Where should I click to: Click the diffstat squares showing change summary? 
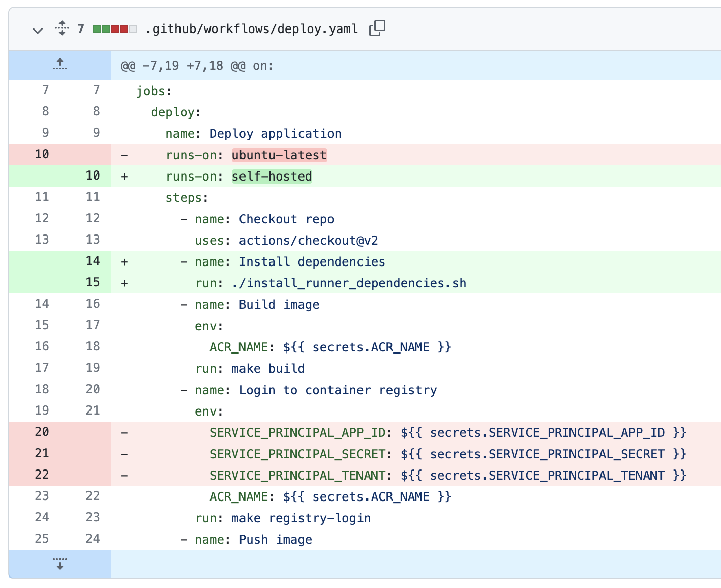coord(114,29)
